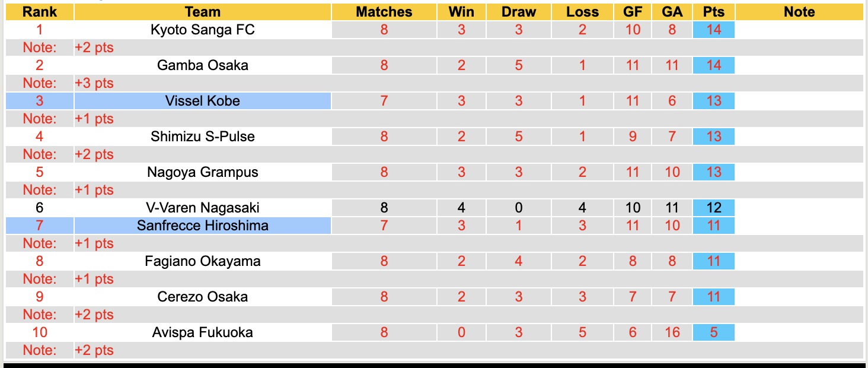Click the Win column header
Image resolution: width=868 pixels, height=368 pixels.
[461, 12]
